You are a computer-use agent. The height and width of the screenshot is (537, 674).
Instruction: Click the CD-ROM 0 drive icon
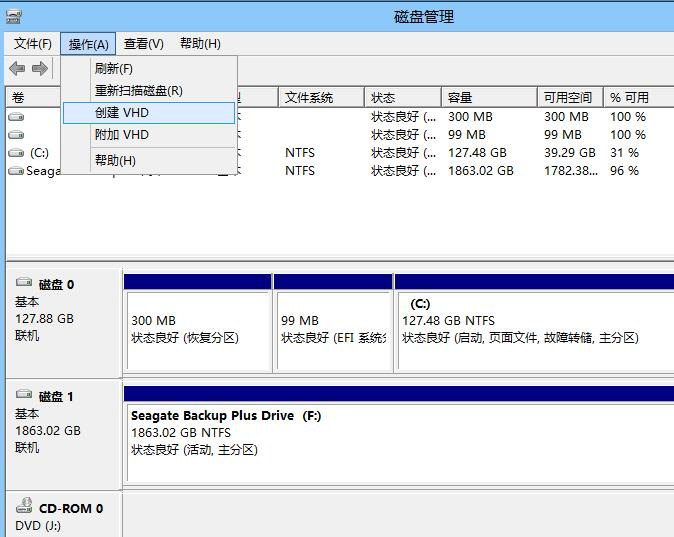coord(24,508)
